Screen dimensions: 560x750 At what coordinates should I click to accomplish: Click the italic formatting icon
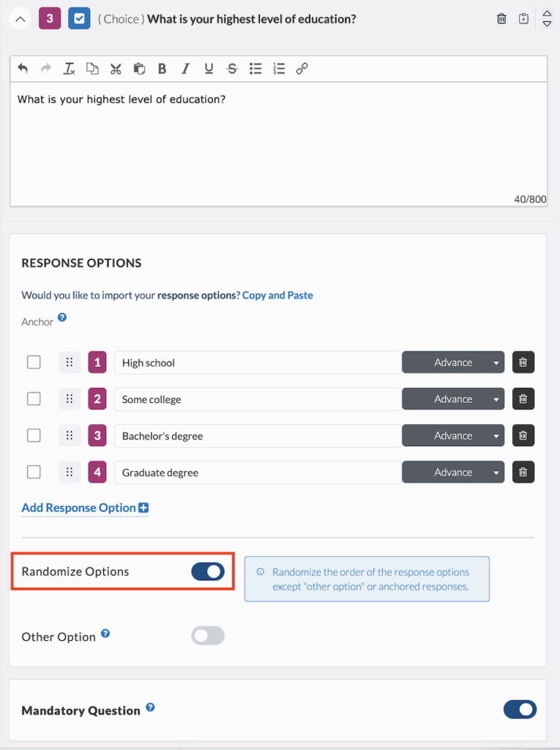tap(185, 68)
